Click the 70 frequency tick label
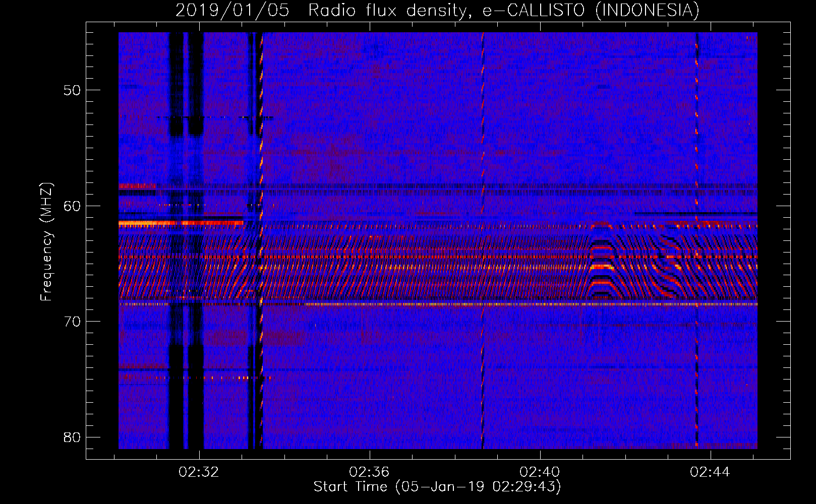This screenshot has height=504, width=816. [x=72, y=322]
